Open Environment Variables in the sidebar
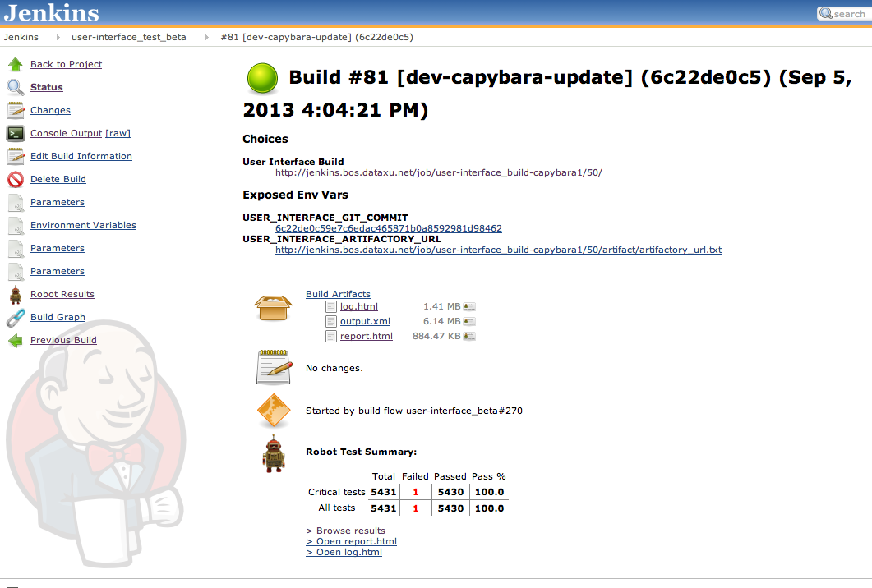This screenshot has height=588, width=872. click(x=83, y=225)
